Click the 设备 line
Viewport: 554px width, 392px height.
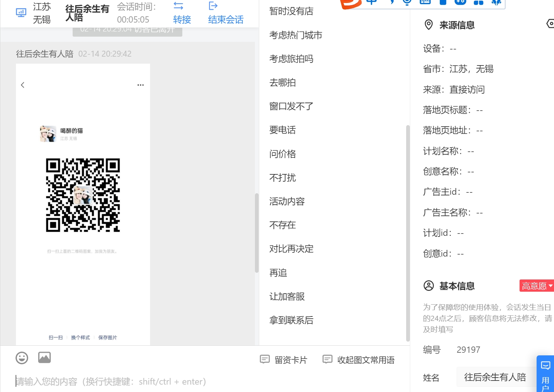point(440,49)
